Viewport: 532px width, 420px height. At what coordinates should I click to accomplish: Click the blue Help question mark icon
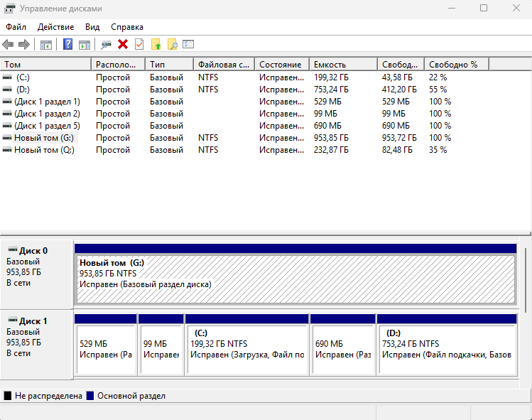[x=68, y=45]
